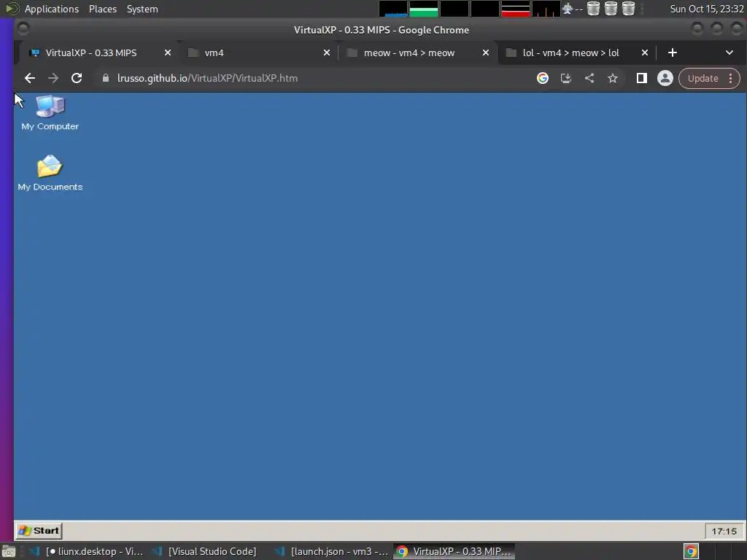
Task: Click the airplane network status icon
Action: coord(567,9)
